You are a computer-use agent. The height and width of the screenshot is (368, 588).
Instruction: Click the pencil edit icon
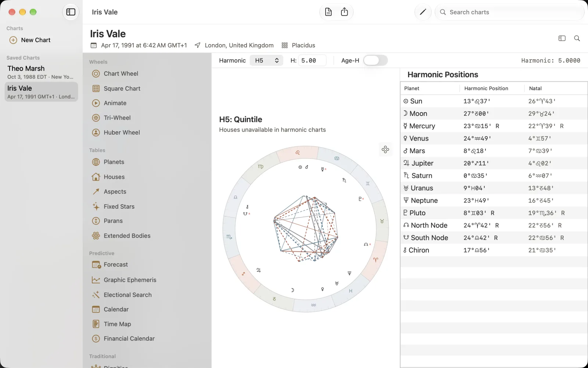(423, 12)
